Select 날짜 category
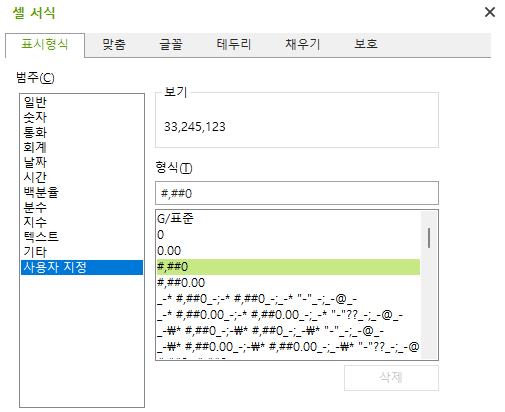Screen dimensions: 505x412 (x=82, y=162)
